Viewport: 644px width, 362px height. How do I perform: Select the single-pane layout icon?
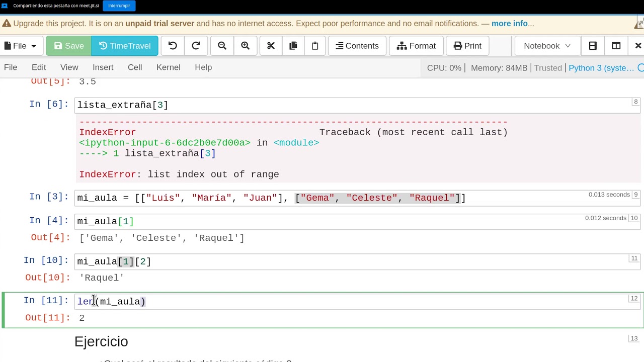593,46
